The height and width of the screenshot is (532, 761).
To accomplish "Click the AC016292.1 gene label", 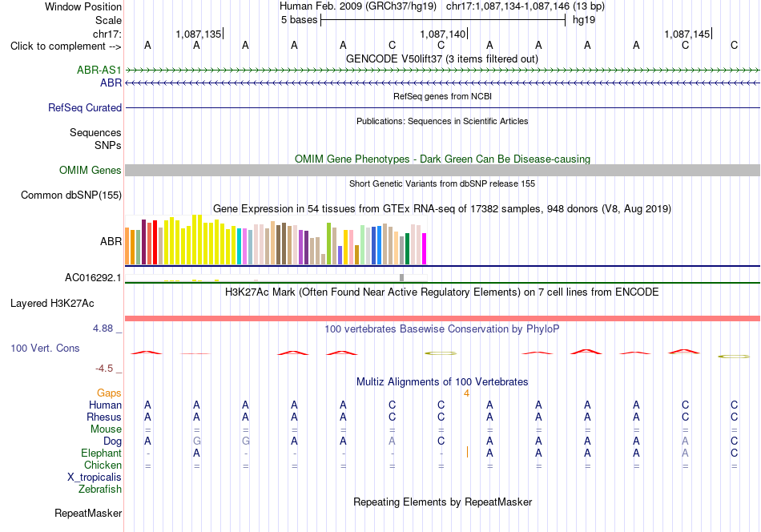I will click(x=93, y=278).
